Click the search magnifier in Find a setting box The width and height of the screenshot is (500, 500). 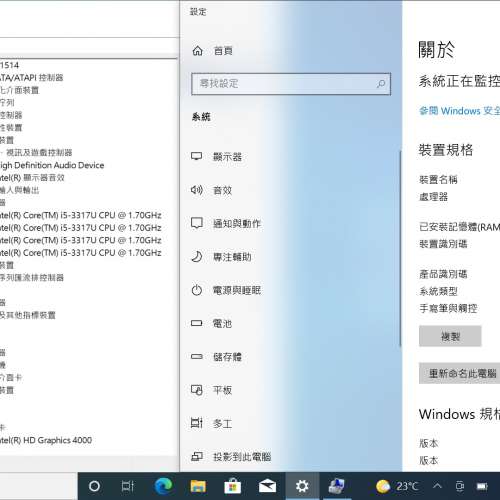point(381,84)
